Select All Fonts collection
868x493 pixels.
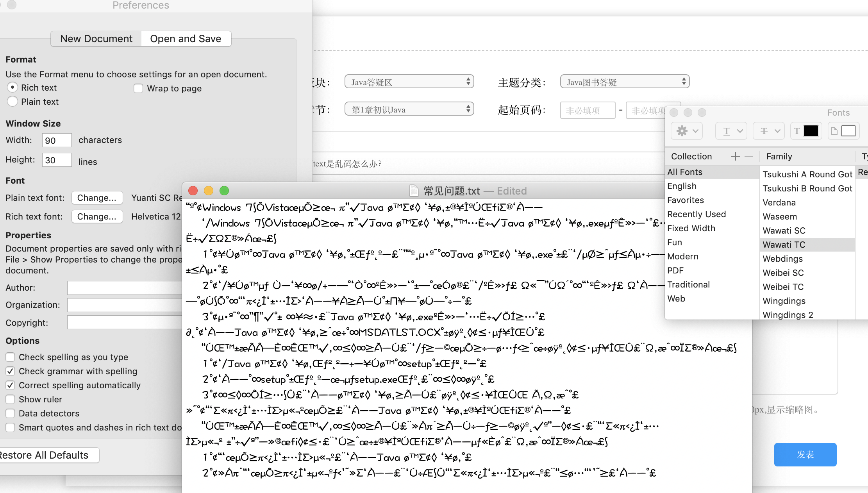(x=712, y=172)
